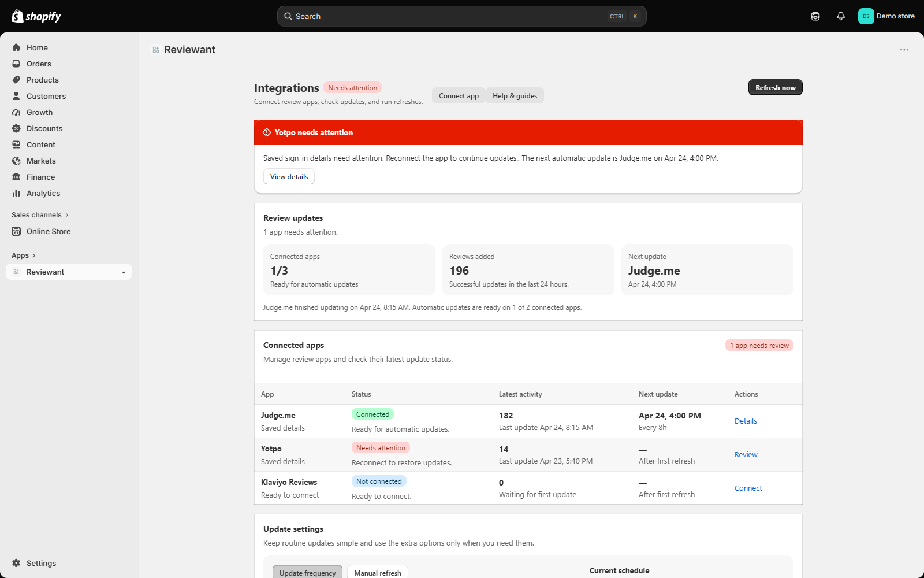Screen dimensions: 924x578
Task: Click the Needs attention badge beside Integrations
Action: [x=352, y=87]
